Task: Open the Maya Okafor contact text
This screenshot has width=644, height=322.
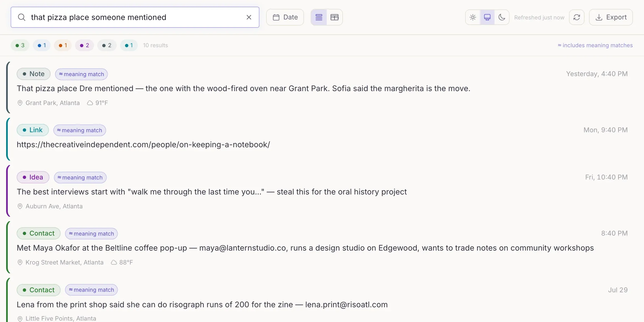Action: point(305,248)
